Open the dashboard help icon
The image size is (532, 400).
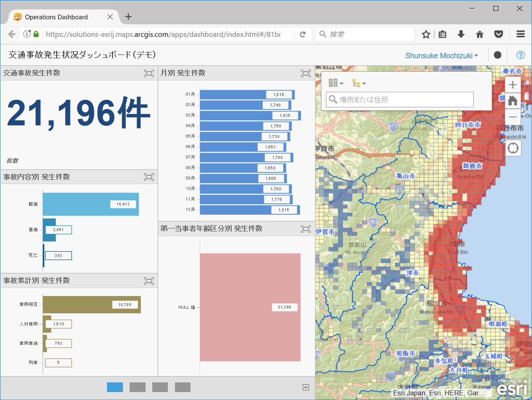tap(520, 55)
